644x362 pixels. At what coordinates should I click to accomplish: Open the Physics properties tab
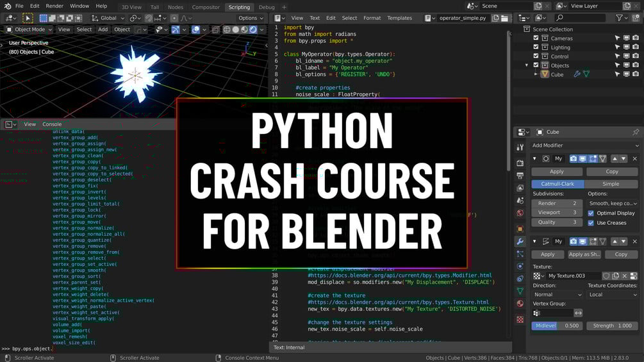[520, 267]
